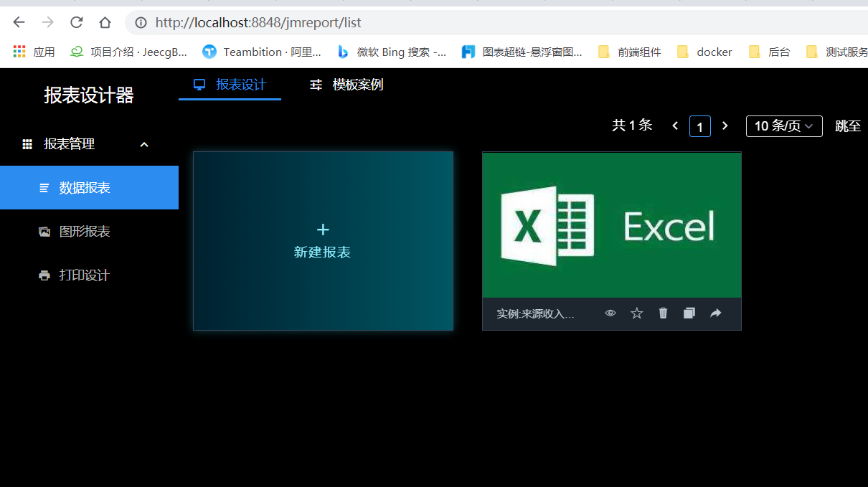Click the site info icon in address bar
The height and width of the screenshot is (487, 868).
141,23
